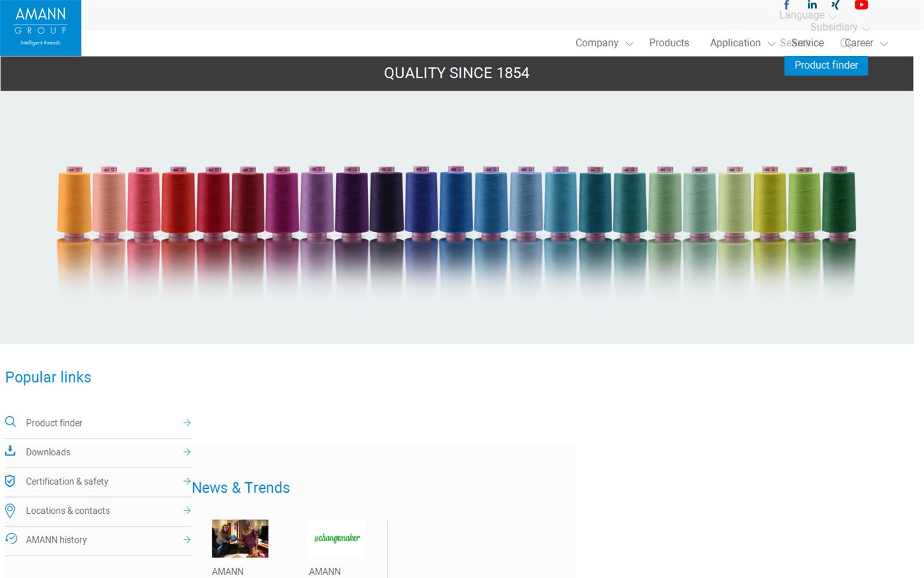924x578 pixels.
Task: Click the #changemaker news thumbnail
Action: point(337,539)
